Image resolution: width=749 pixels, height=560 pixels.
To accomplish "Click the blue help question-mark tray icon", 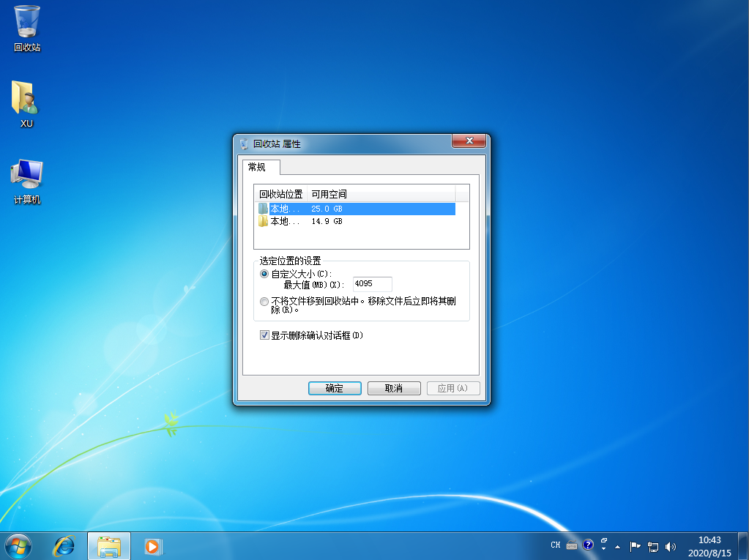I will 588,545.
